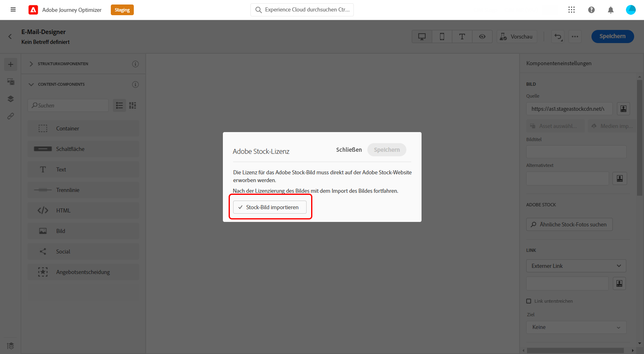Open the links sidebar icon
The height and width of the screenshot is (354, 644).
tap(11, 116)
